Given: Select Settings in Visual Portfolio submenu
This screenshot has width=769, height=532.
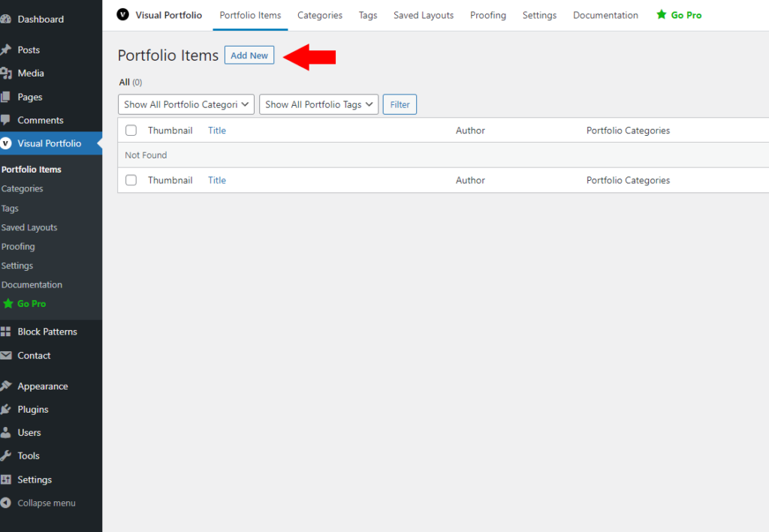Looking at the screenshot, I should click(17, 266).
